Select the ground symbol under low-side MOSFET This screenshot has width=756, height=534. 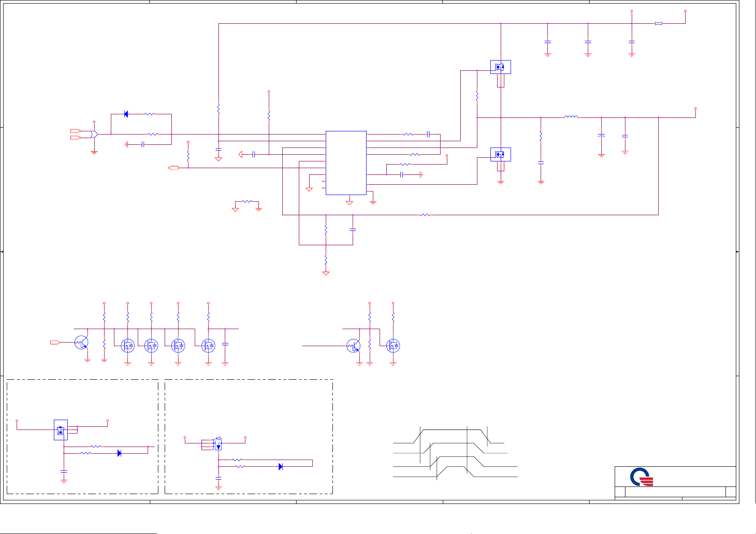(x=501, y=182)
